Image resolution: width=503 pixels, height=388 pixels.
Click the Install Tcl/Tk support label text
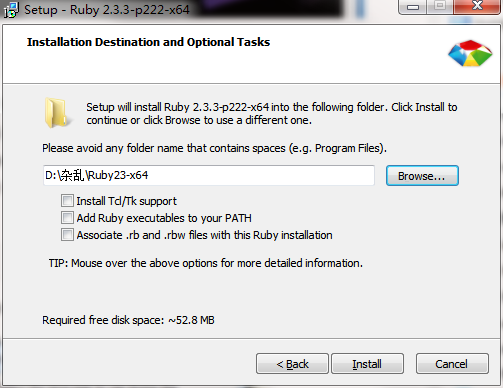pos(126,201)
